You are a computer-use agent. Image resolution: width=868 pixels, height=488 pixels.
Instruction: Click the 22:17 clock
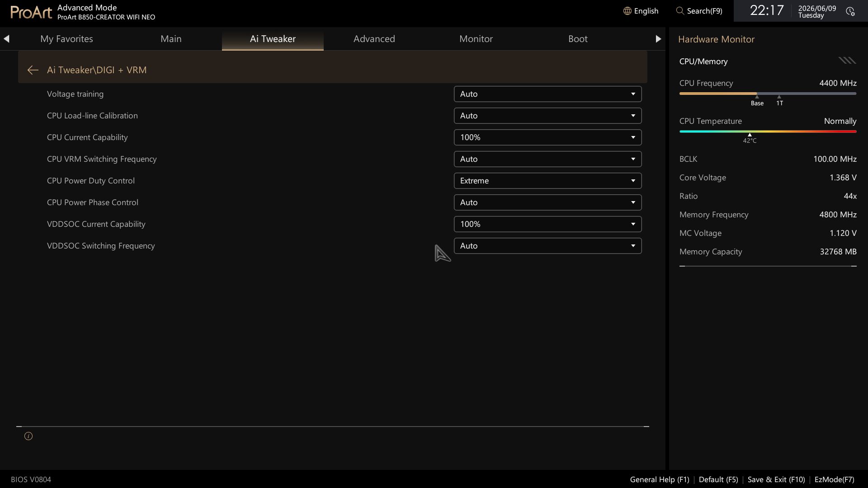point(767,10)
